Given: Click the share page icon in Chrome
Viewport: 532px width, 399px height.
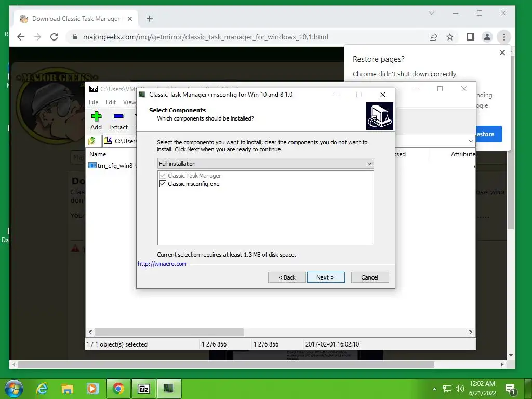Looking at the screenshot, I should pos(433,37).
